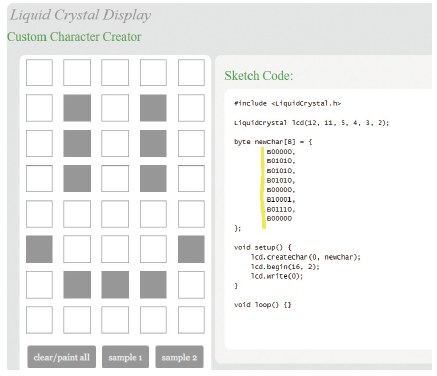Load the sample 2 pattern

pyautogui.click(x=179, y=357)
